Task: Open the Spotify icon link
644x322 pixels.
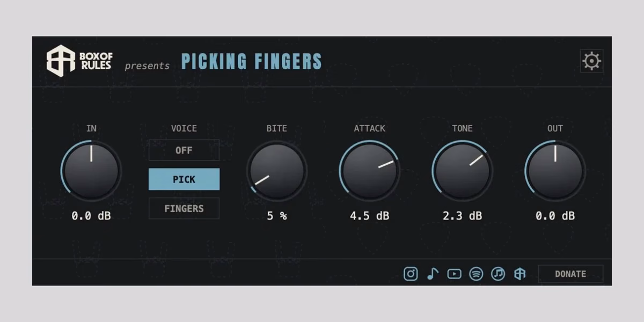Action: coord(476,274)
